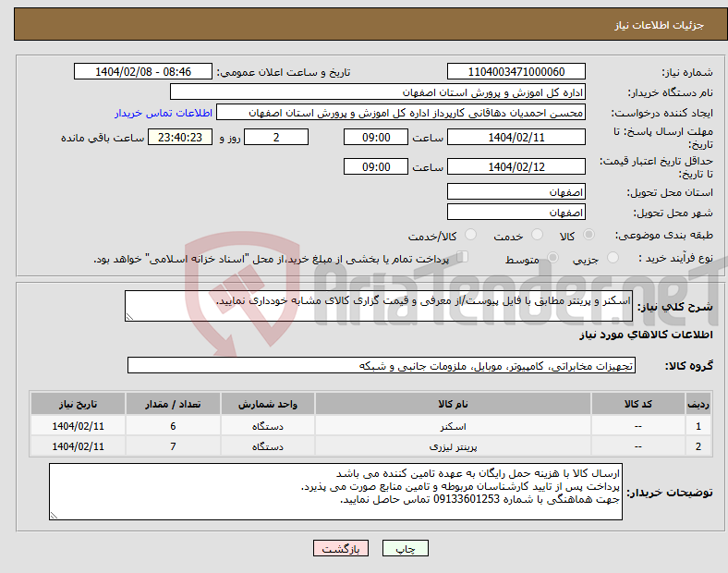Select the متوسط purchase type radio
The image size is (728, 573).
point(552,257)
